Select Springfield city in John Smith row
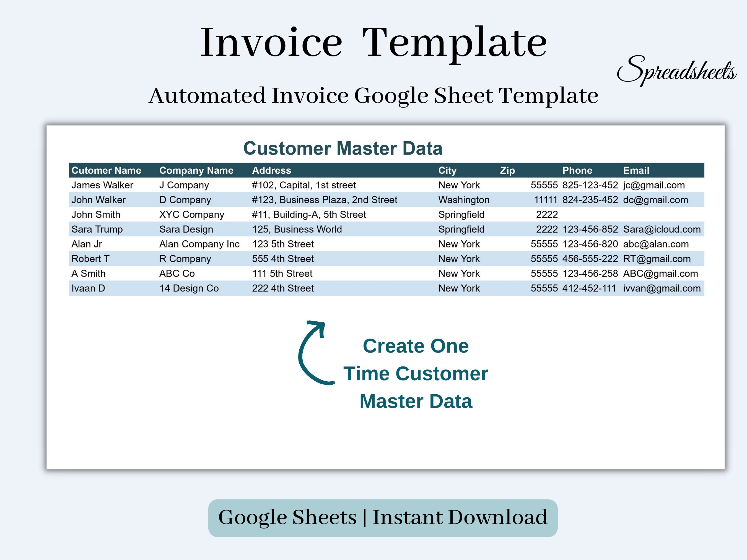This screenshot has width=747, height=560. pyautogui.click(x=461, y=214)
